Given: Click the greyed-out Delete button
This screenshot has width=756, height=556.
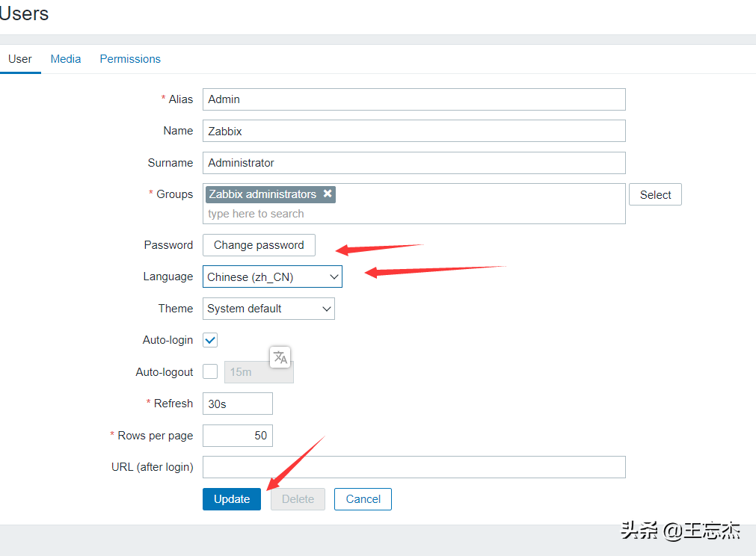Looking at the screenshot, I should [x=298, y=499].
